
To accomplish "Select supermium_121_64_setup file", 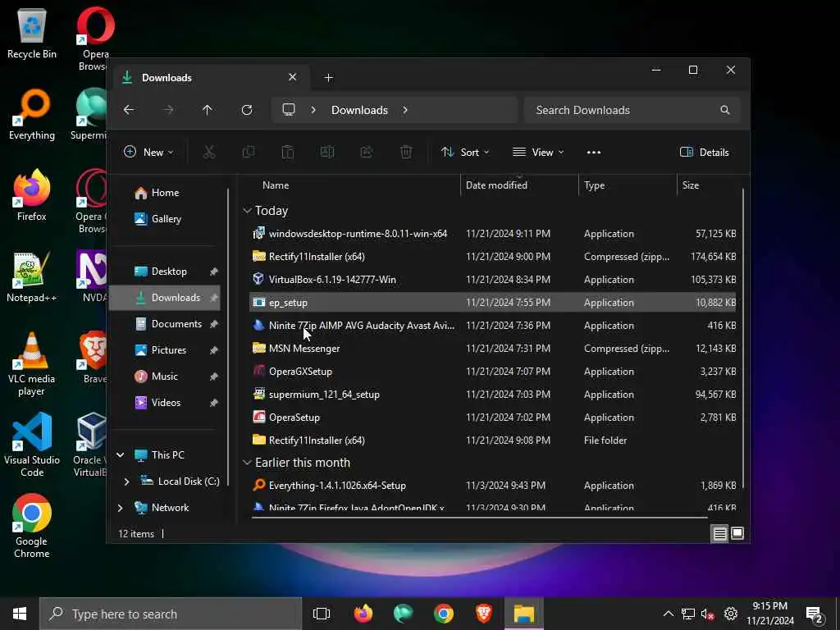I will [493, 395].
